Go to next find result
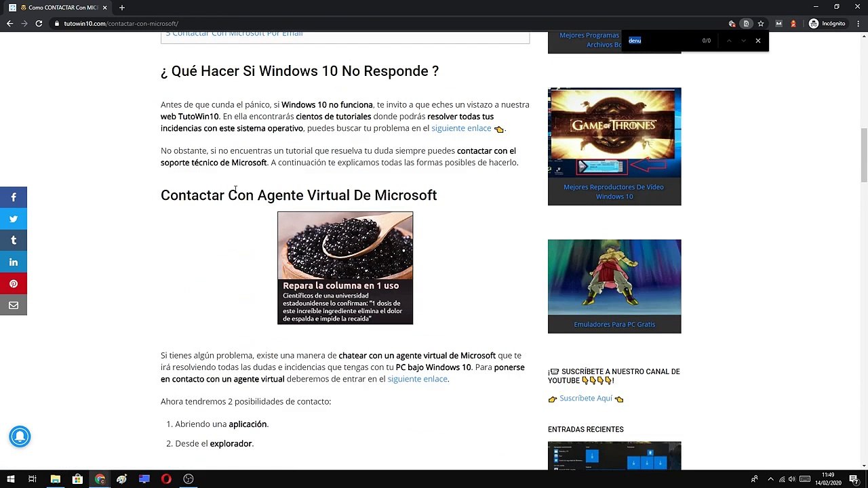868x488 pixels. [x=743, y=41]
